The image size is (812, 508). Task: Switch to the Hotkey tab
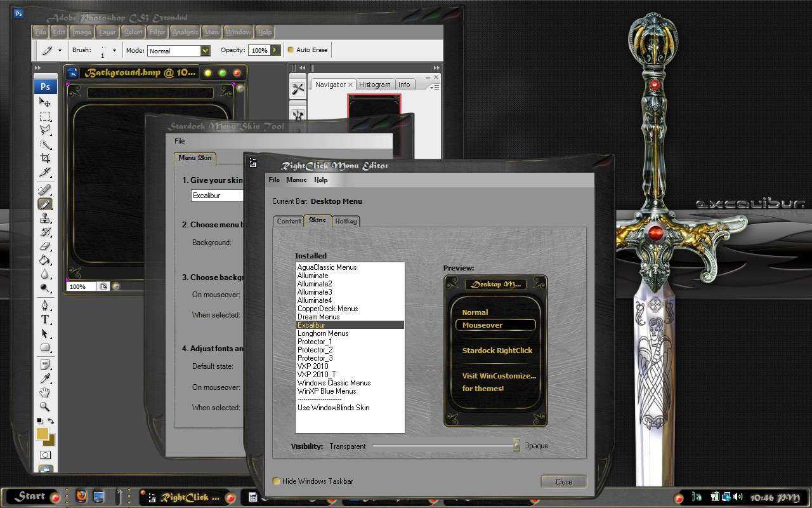click(x=346, y=221)
